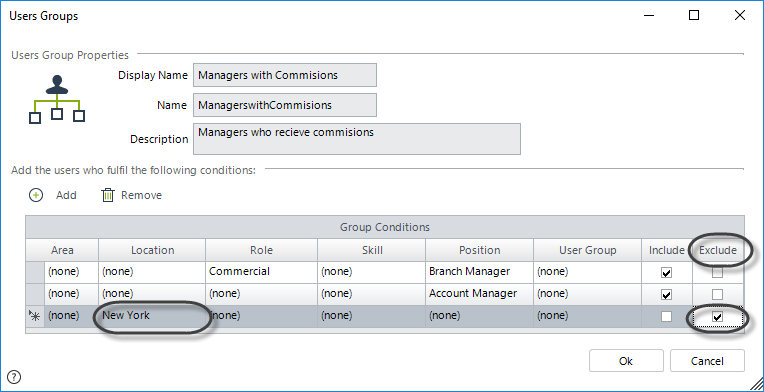Open Position cell in New York row
764x392 pixels.
(479, 316)
